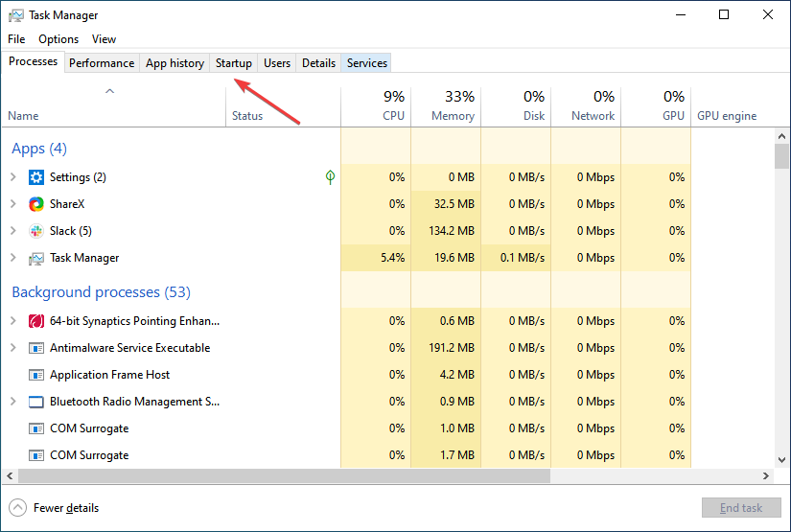Click the vertical scrollbar thumb

tap(781, 156)
